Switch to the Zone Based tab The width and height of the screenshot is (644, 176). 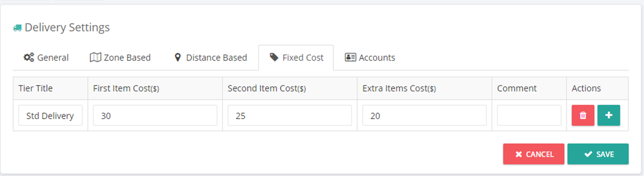click(x=120, y=57)
